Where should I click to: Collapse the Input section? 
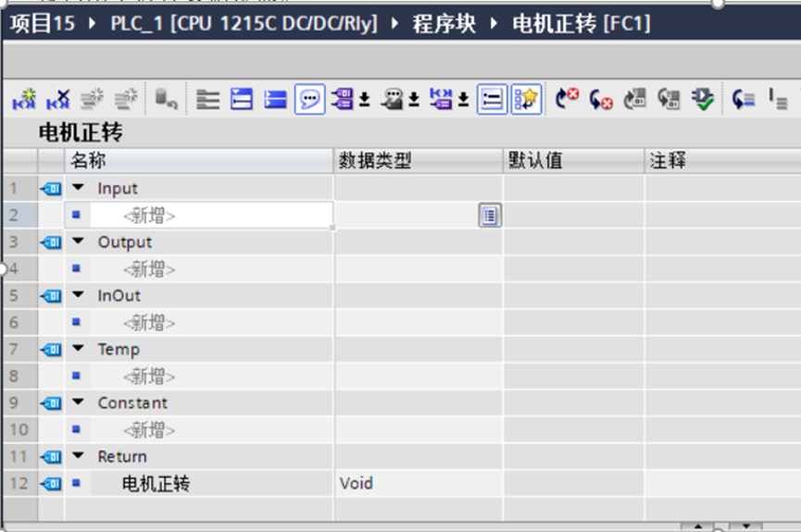(78, 188)
